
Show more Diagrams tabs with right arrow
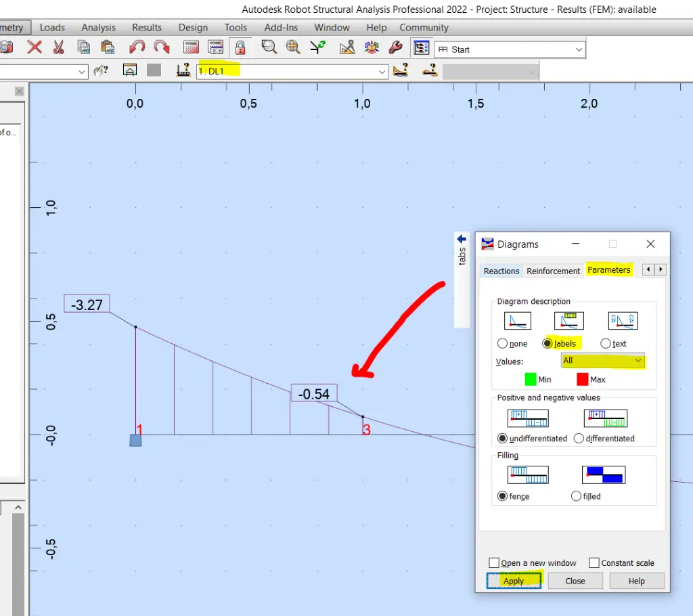click(661, 269)
